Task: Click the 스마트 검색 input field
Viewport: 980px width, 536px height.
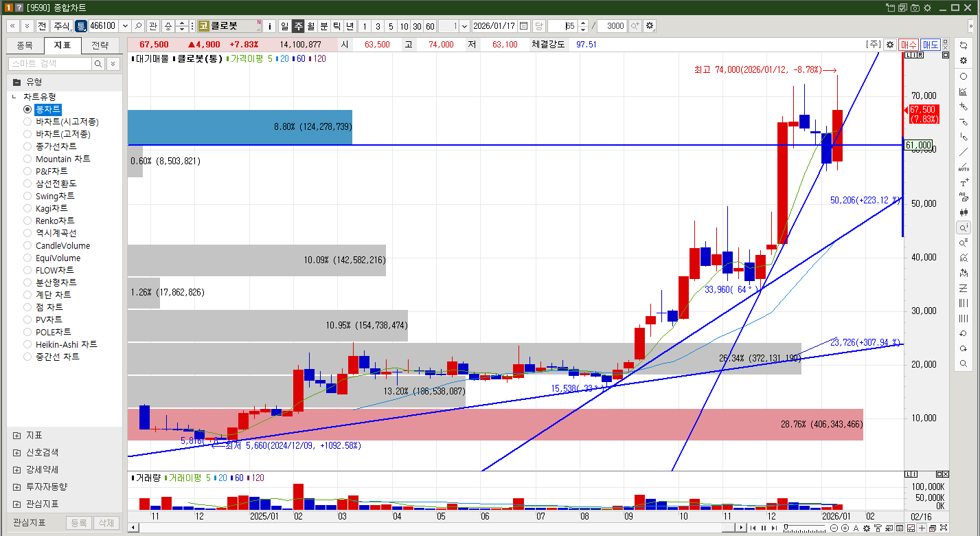Action: [x=49, y=63]
